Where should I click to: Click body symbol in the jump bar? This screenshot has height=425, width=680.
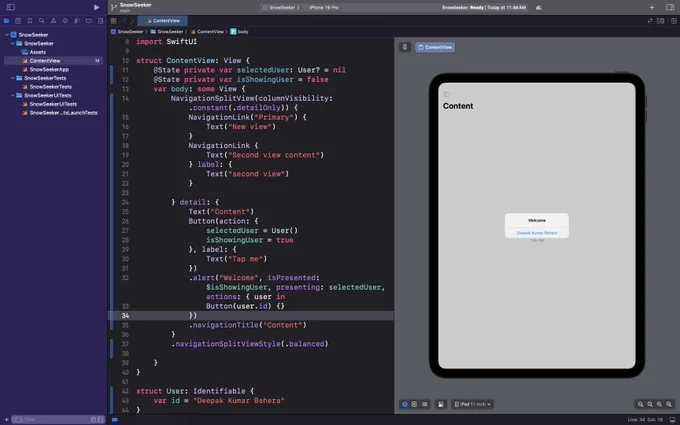click(x=239, y=32)
